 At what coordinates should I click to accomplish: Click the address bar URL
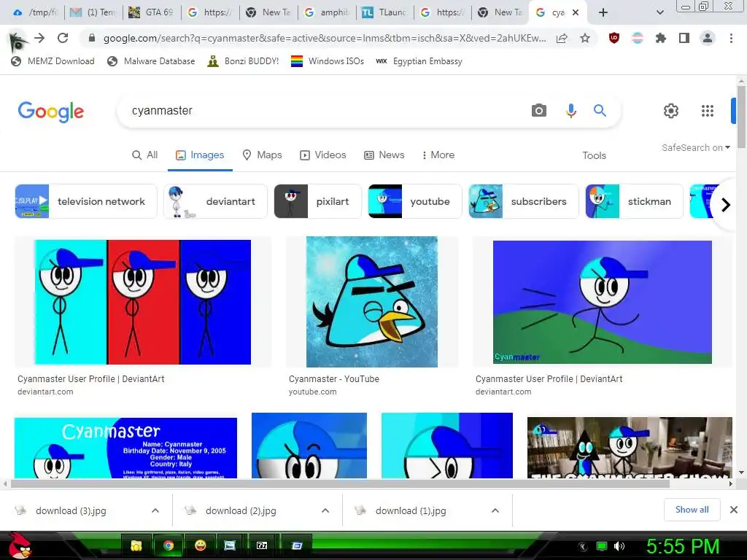325,38
